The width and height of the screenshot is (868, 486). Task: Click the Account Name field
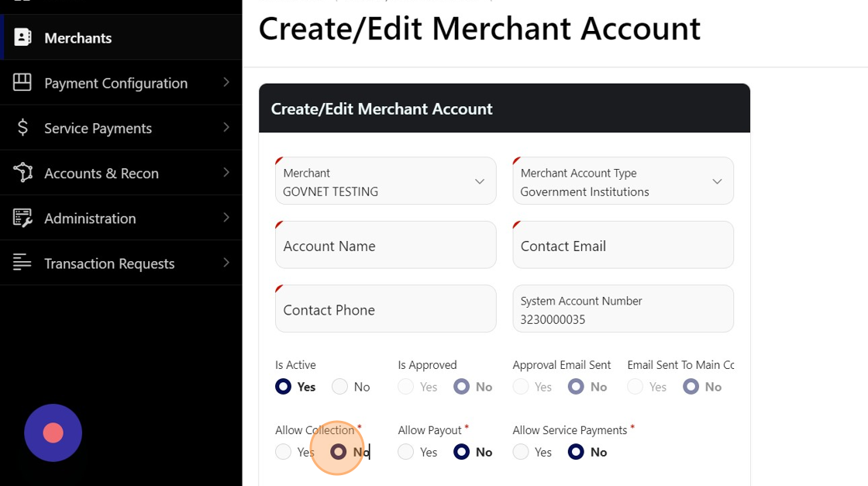click(x=385, y=246)
